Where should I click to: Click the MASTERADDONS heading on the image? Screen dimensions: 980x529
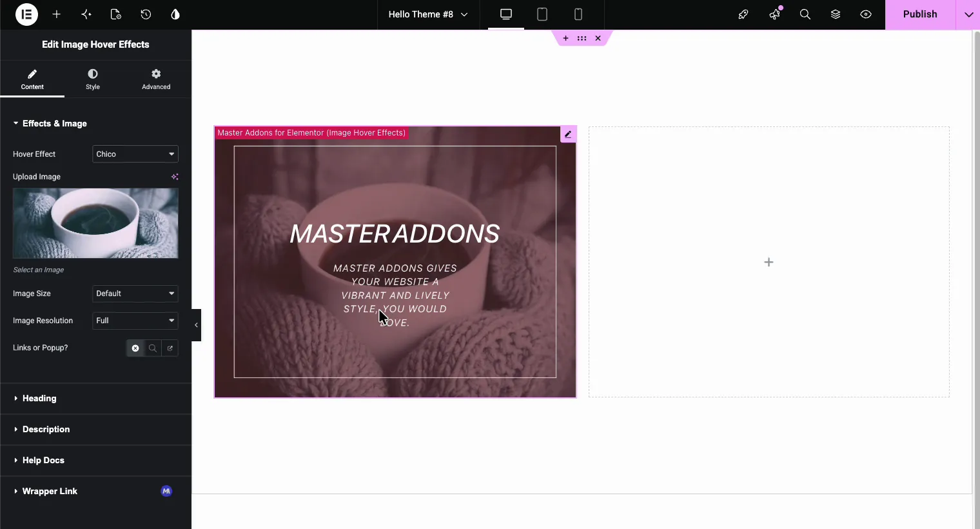pos(395,234)
